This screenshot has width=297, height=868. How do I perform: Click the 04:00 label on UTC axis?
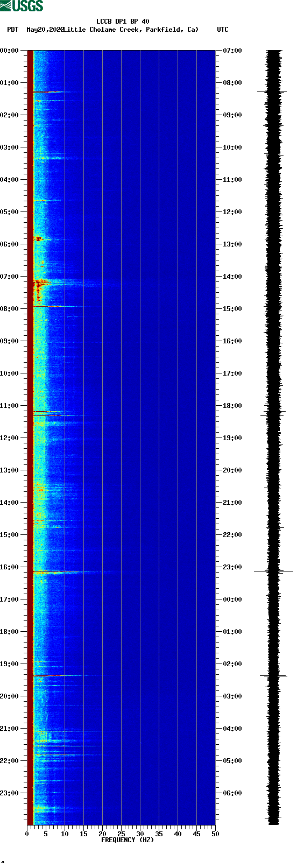click(x=232, y=729)
